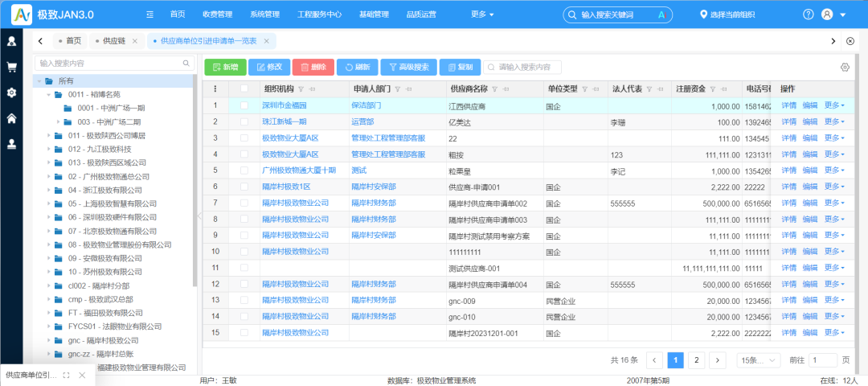The width and height of the screenshot is (868, 386).
Task: Check row 15 隔岸村20231201-001 checkbox
Action: pyautogui.click(x=244, y=333)
